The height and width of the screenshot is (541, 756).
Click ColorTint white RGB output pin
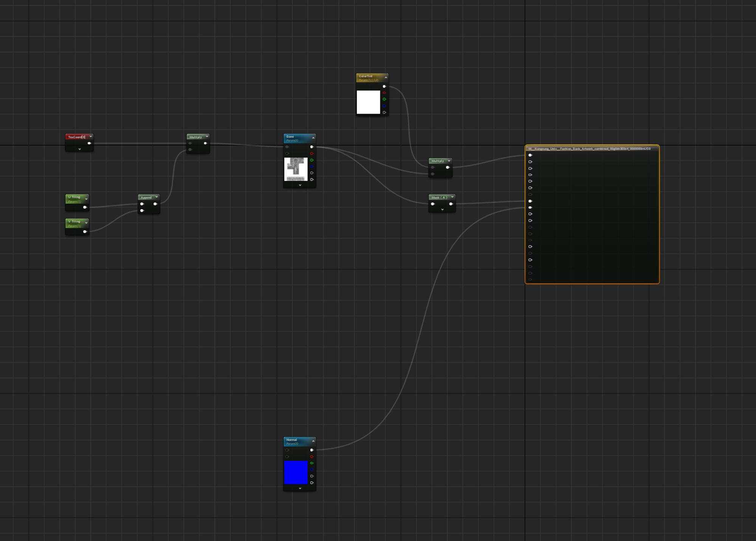point(384,86)
